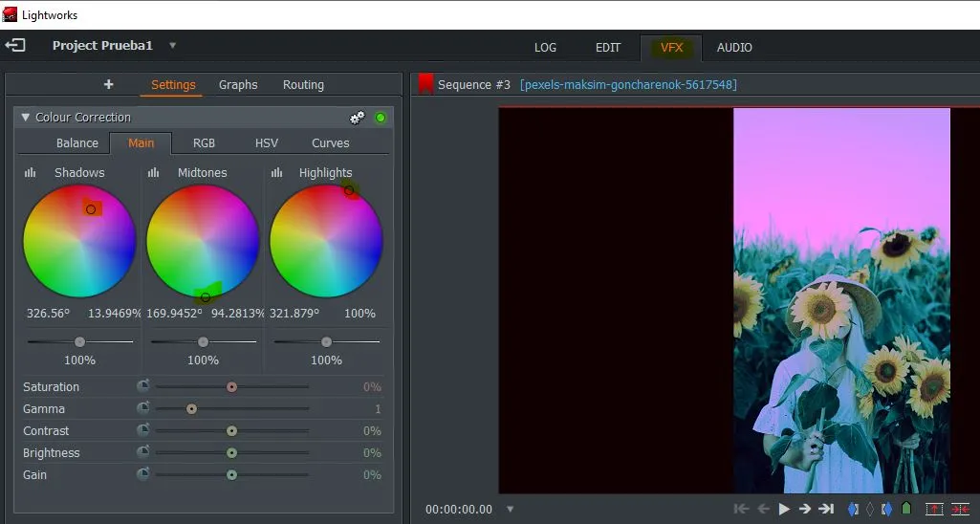The height and width of the screenshot is (524, 980).
Task: Open the Graphs tab
Action: tap(238, 85)
